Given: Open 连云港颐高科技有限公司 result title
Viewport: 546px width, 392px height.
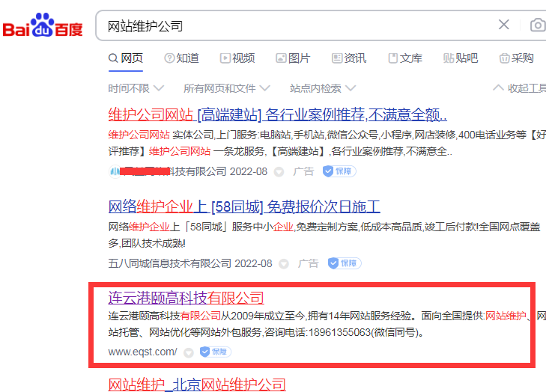Looking at the screenshot, I should [x=186, y=298].
